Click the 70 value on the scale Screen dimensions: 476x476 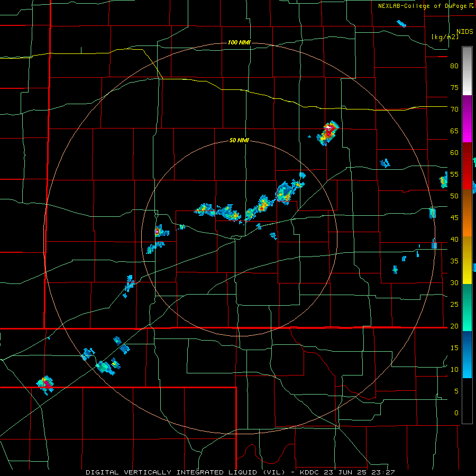pyautogui.click(x=454, y=109)
